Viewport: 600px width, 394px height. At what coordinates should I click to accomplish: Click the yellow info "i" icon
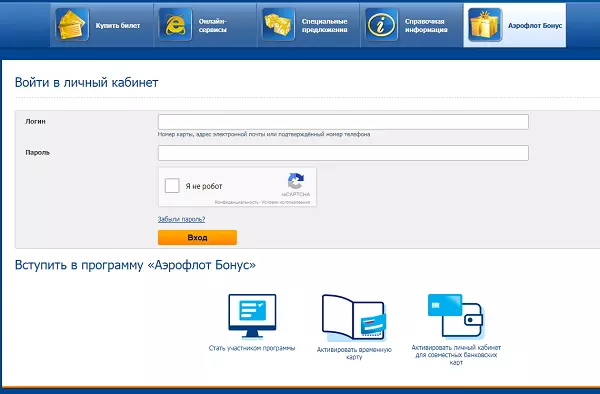382,25
